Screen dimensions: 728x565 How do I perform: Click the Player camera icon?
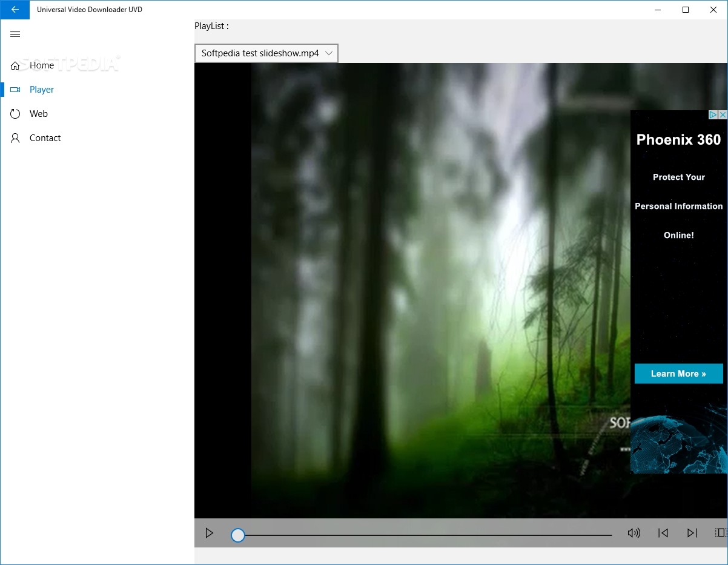(15, 90)
